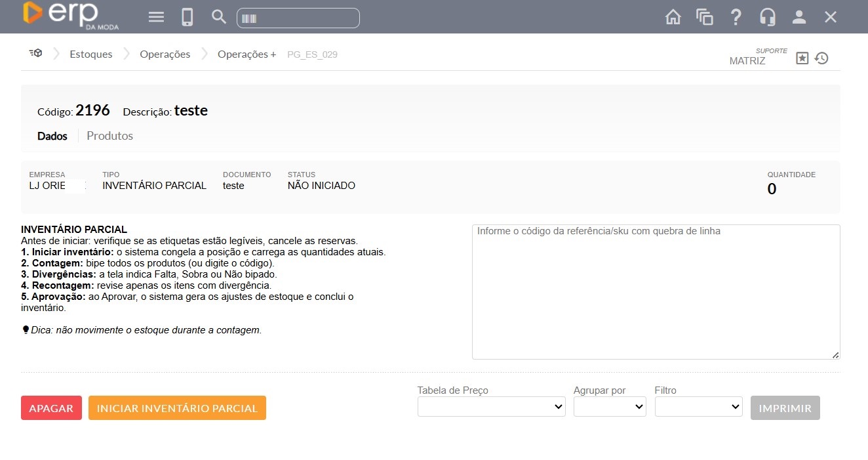Go to the home page icon
The height and width of the screenshot is (460, 868).
[x=673, y=17]
